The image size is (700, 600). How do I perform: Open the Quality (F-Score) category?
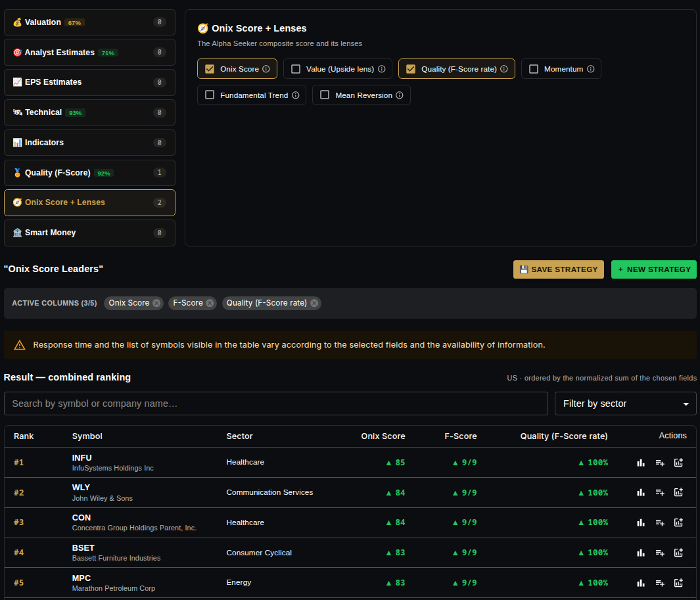click(90, 173)
